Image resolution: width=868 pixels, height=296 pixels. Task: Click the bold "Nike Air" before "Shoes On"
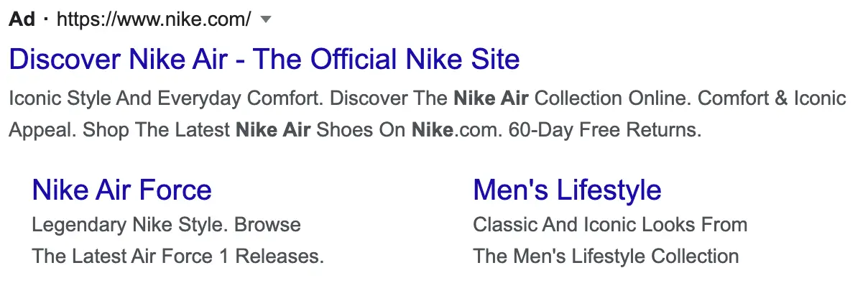coord(273,131)
